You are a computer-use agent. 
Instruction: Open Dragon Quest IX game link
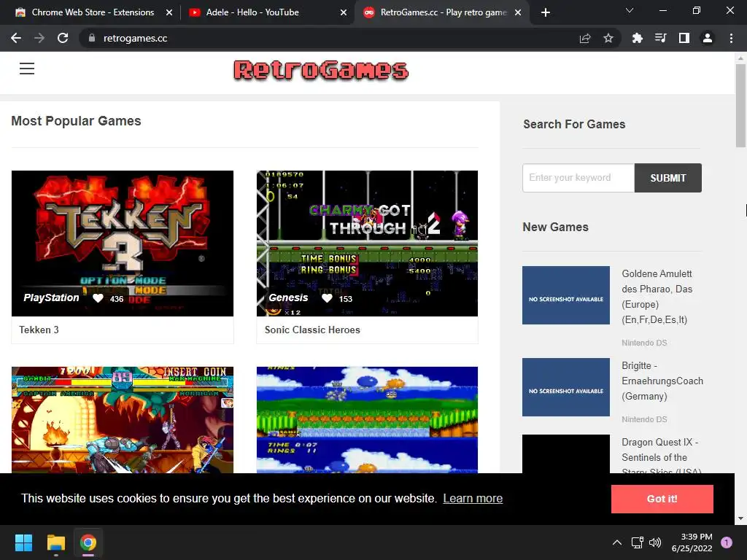(661, 455)
